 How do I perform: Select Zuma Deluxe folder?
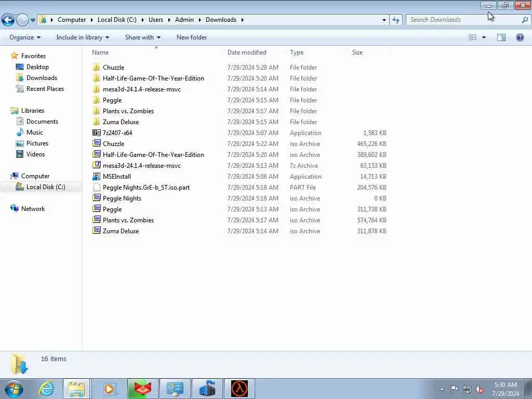(x=121, y=122)
